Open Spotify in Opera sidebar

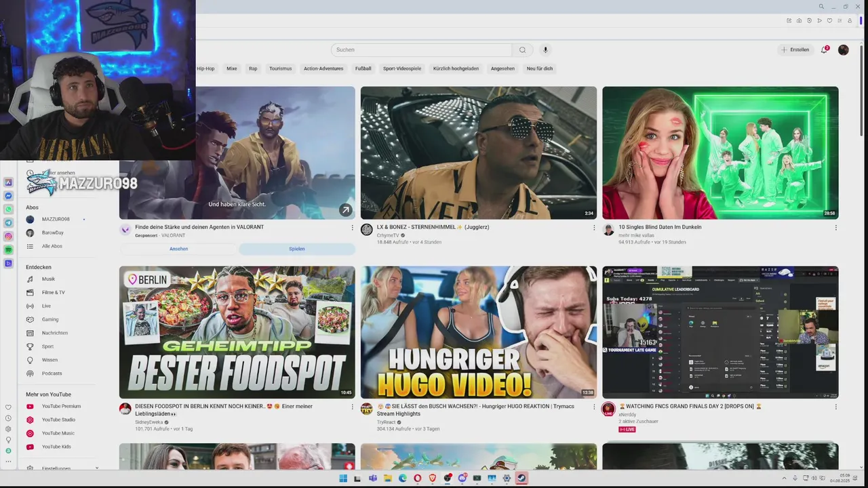coord(8,250)
